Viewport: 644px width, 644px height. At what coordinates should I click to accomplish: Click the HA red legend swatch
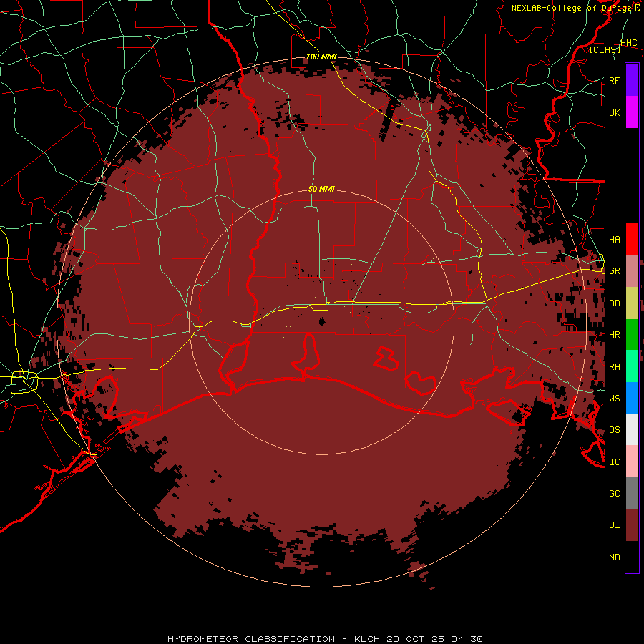[x=632, y=239]
